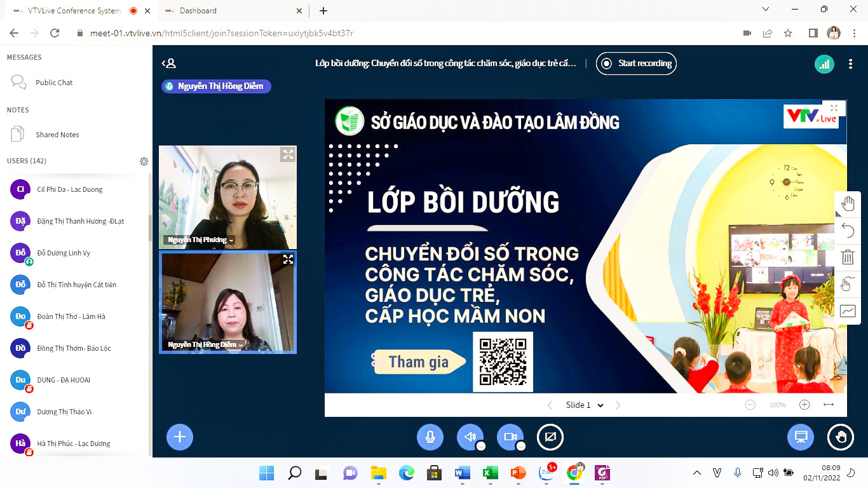
Task: Raise your hand
Action: [841, 437]
